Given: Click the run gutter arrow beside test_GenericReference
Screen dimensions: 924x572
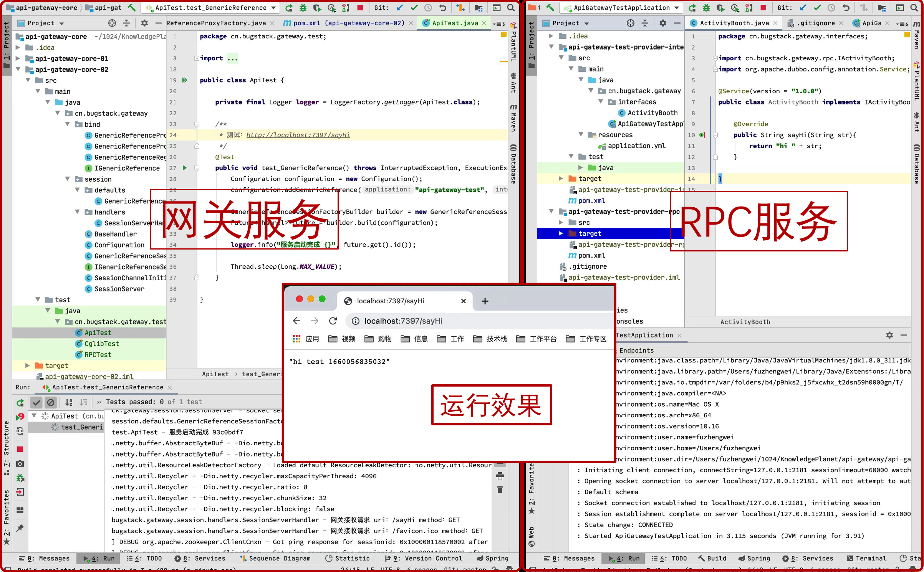Looking at the screenshot, I should point(185,168).
